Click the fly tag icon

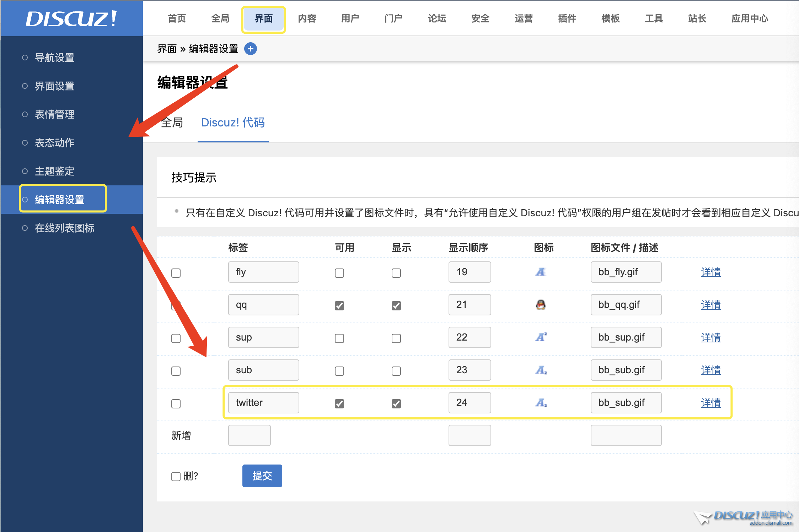coord(541,272)
